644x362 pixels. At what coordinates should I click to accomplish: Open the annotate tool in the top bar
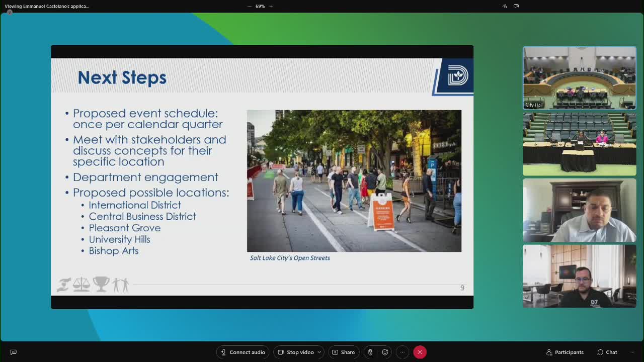coord(505,6)
